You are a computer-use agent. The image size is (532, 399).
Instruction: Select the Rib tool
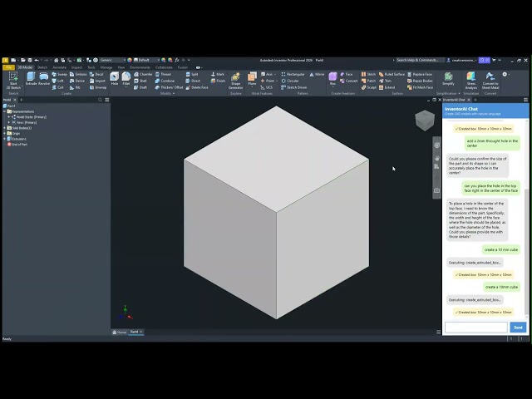tap(75, 87)
